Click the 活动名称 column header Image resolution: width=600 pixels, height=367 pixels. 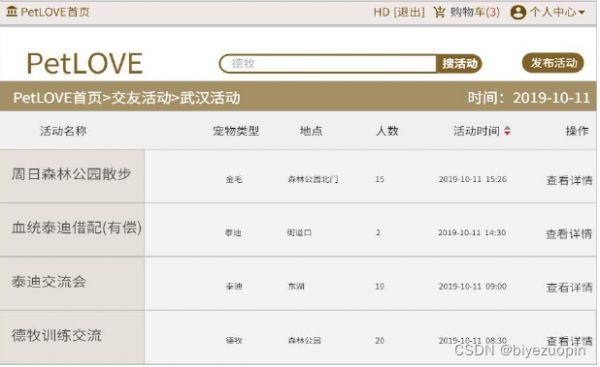63,131
